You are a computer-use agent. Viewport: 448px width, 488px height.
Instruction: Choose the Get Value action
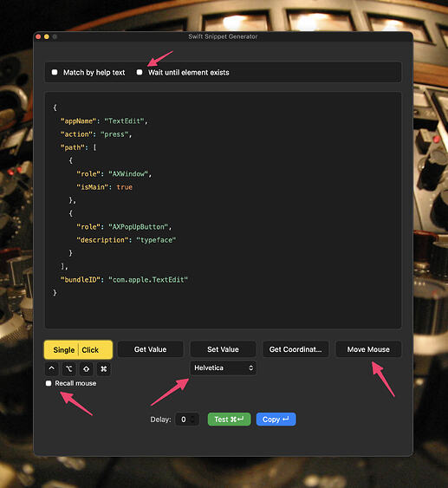pyautogui.click(x=150, y=349)
